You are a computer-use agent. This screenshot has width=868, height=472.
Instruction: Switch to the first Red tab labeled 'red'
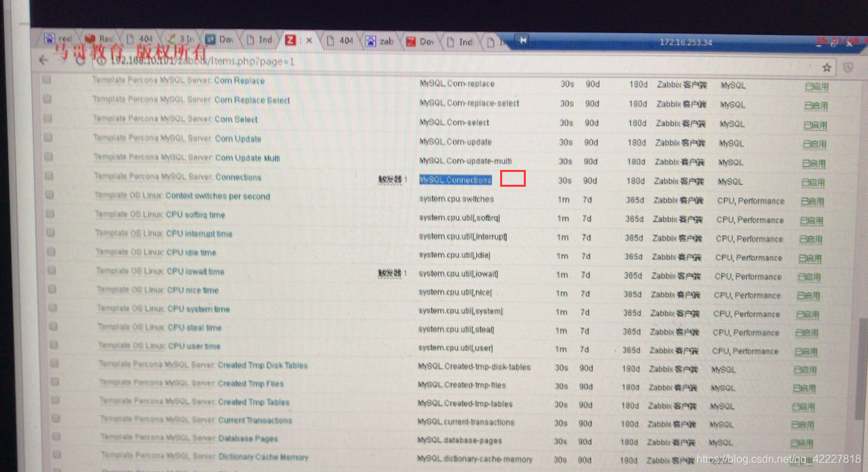click(x=58, y=38)
